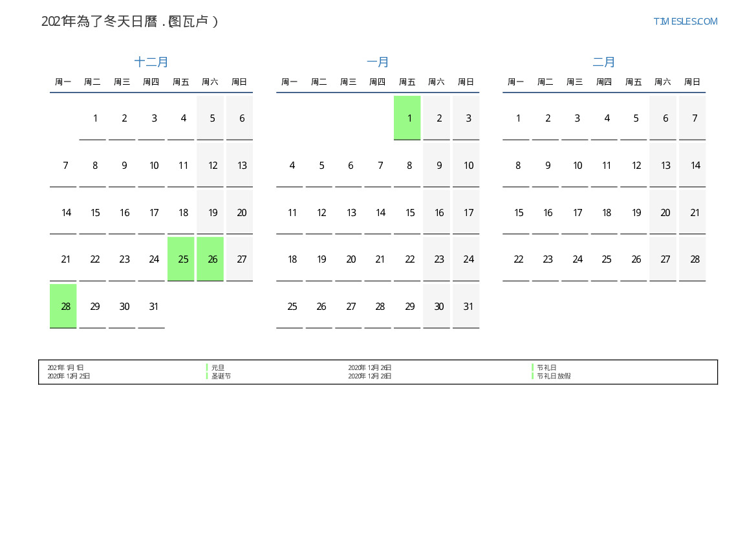Screen dimensions: 756x535
Task: Select January 15 in the calendar
Action: pos(409,213)
